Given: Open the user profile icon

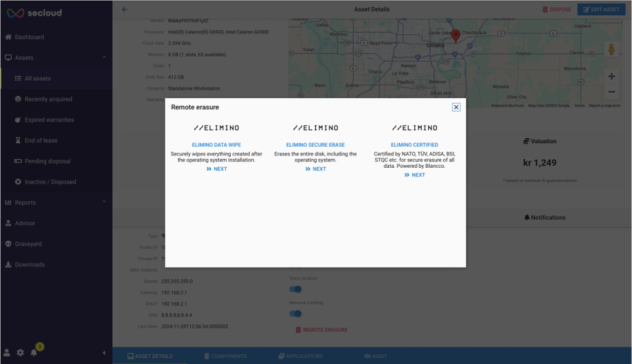Looking at the screenshot, I should pyautogui.click(x=7, y=352).
